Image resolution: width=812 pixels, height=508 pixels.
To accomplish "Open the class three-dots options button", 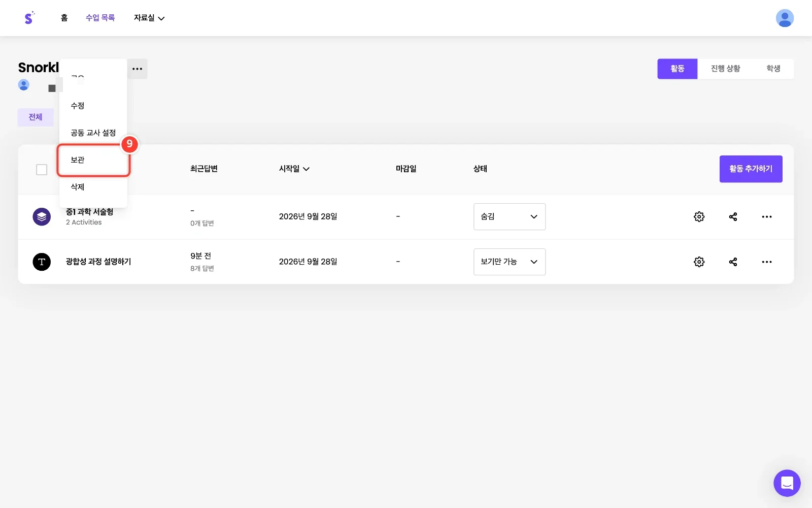I will 137,69.
